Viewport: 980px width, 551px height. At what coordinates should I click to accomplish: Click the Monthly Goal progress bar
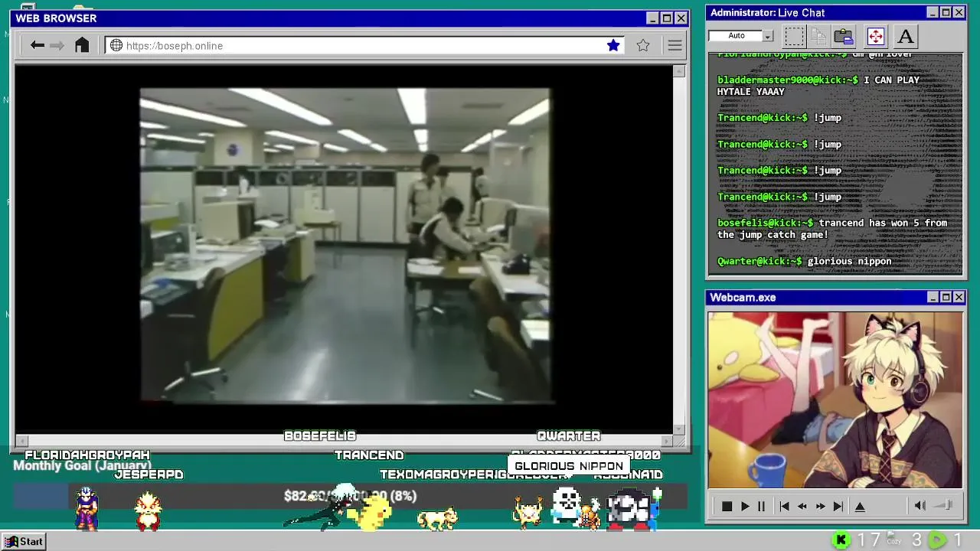[350, 496]
